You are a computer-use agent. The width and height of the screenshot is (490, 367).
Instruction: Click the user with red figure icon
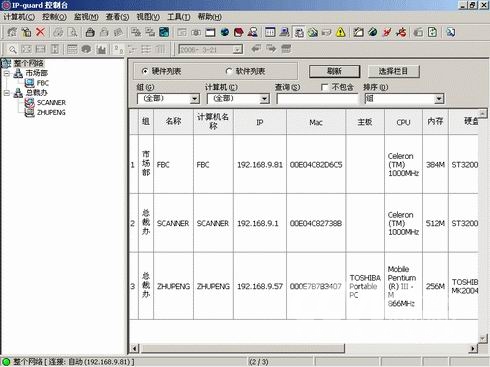[253, 32]
